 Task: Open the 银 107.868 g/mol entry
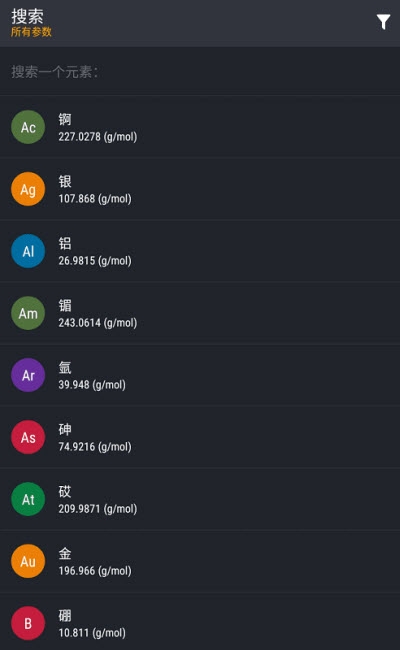coord(200,189)
